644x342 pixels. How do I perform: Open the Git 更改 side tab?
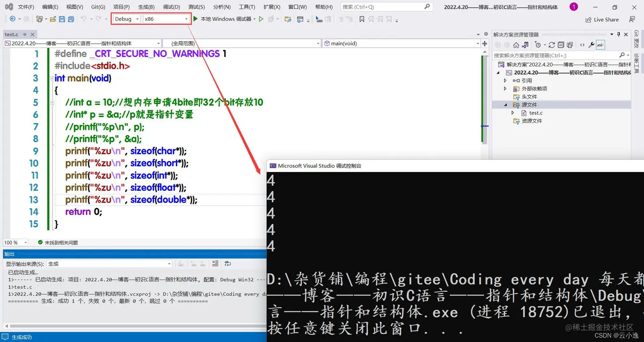(636, 40)
